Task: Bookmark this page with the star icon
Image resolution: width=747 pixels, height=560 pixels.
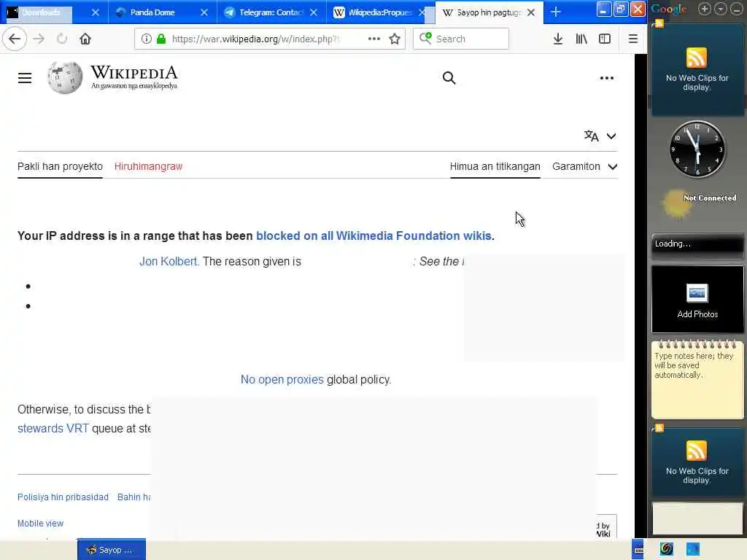Action: (395, 39)
